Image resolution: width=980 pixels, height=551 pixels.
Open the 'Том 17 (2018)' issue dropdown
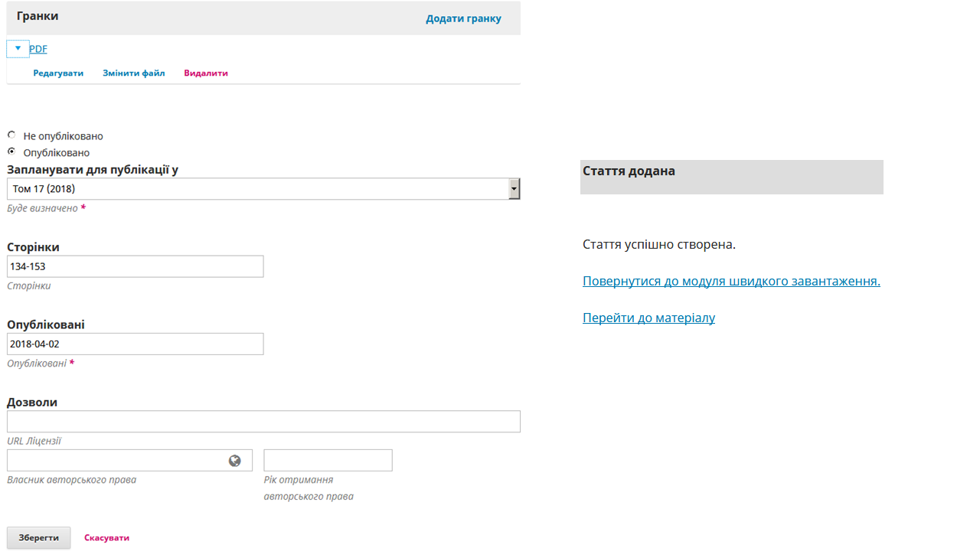pyautogui.click(x=257, y=189)
